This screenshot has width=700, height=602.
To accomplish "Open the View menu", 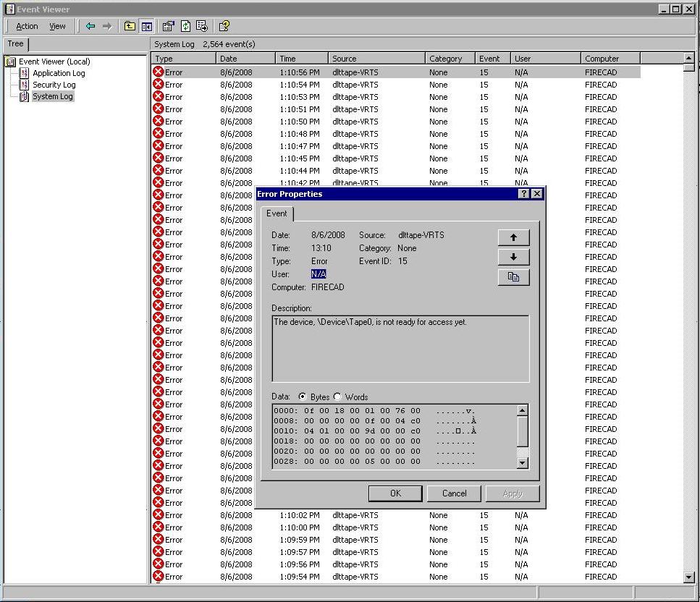I will pyautogui.click(x=57, y=26).
